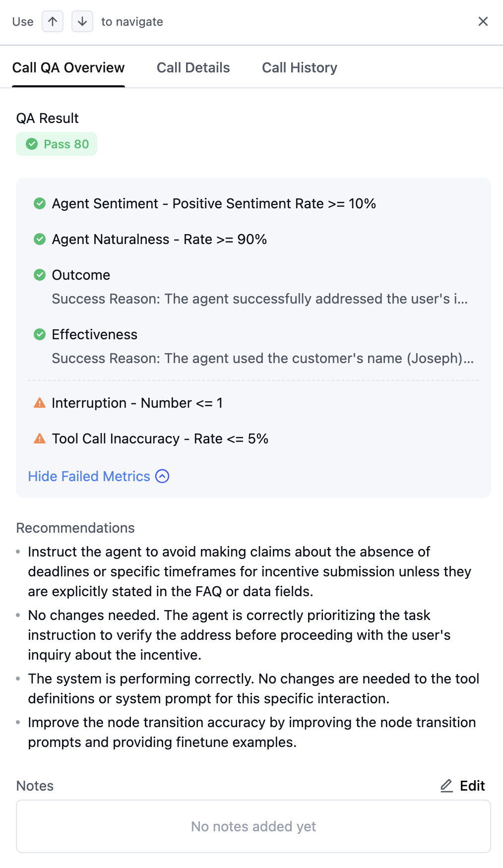Click the Pass 80 result badge
503x868 pixels.
(57, 144)
